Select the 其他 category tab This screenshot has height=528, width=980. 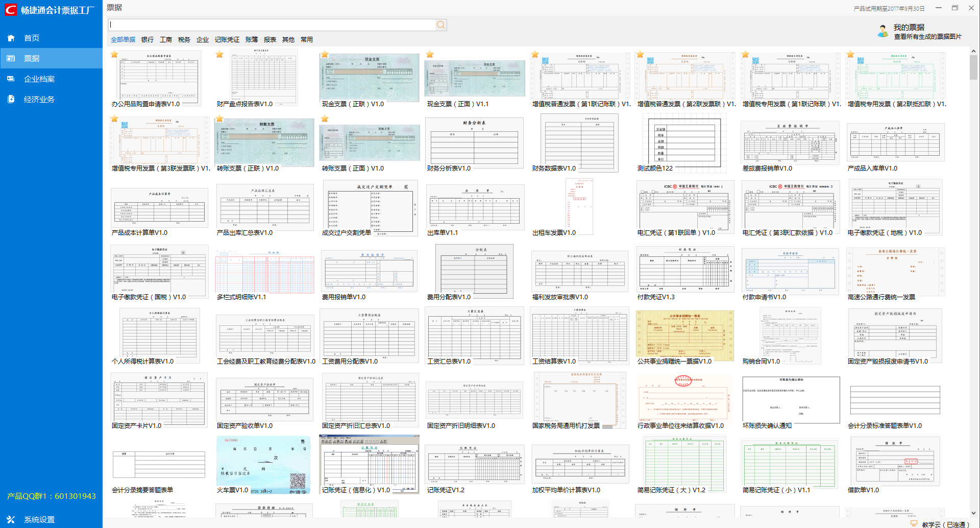click(x=288, y=39)
